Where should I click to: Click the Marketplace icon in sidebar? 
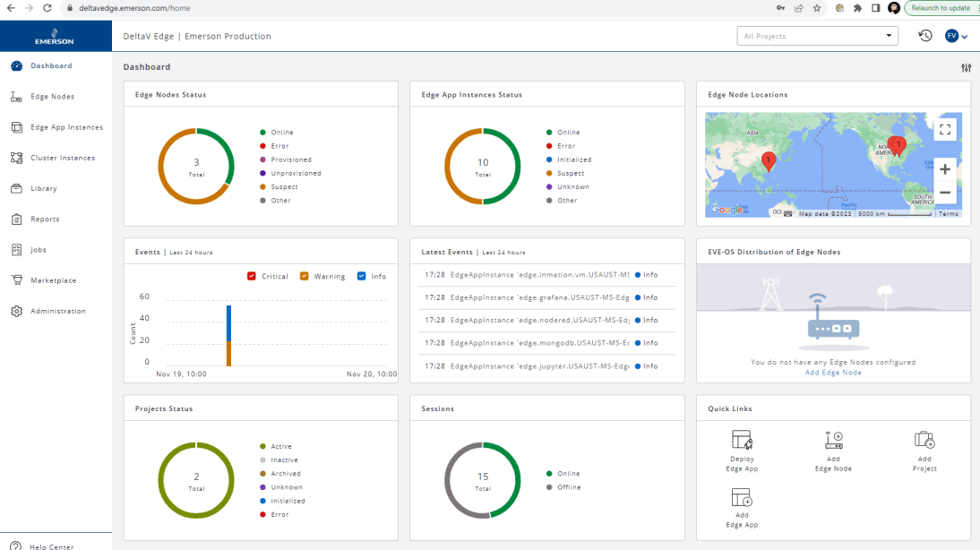[15, 279]
